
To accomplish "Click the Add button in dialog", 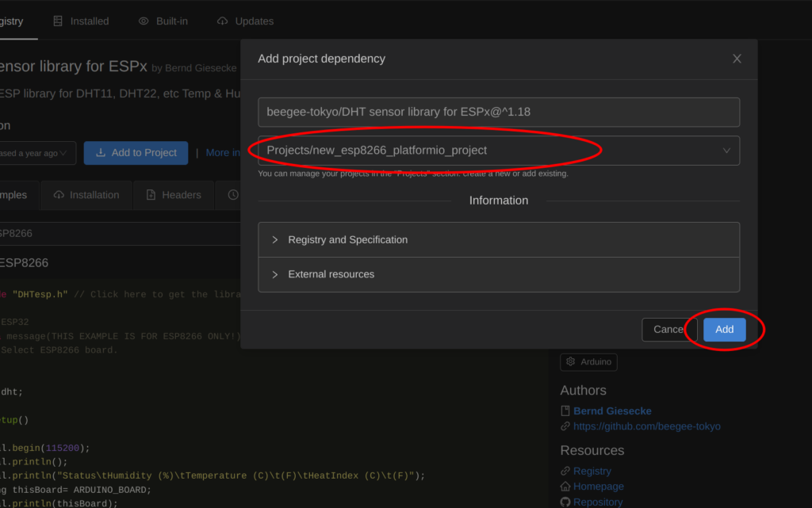I will pyautogui.click(x=724, y=330).
